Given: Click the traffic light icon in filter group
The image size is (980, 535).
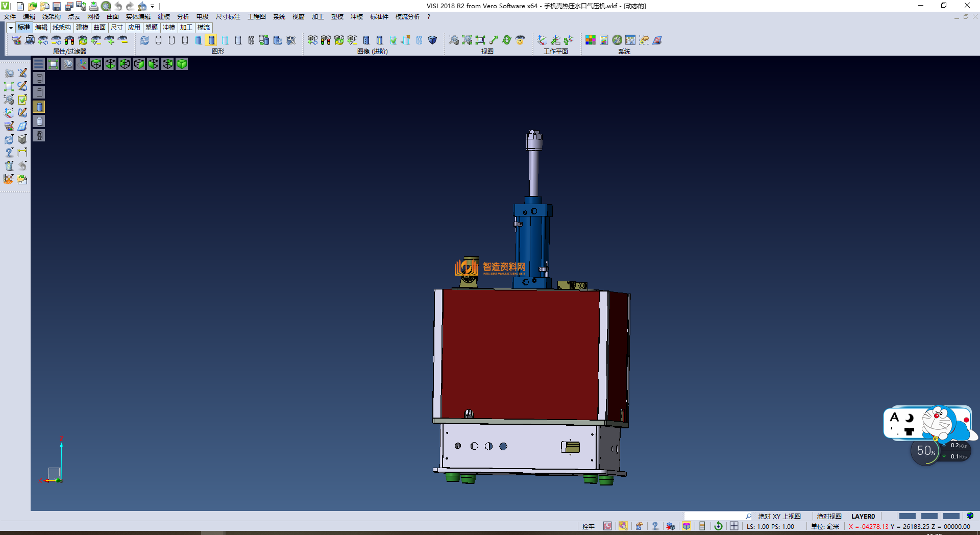Looking at the screenshot, I should tap(69, 40).
